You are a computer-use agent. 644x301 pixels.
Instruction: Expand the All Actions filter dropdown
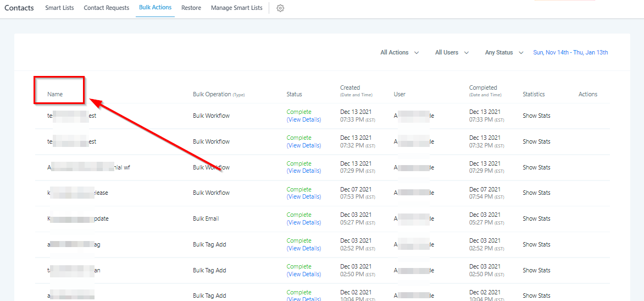pos(399,53)
